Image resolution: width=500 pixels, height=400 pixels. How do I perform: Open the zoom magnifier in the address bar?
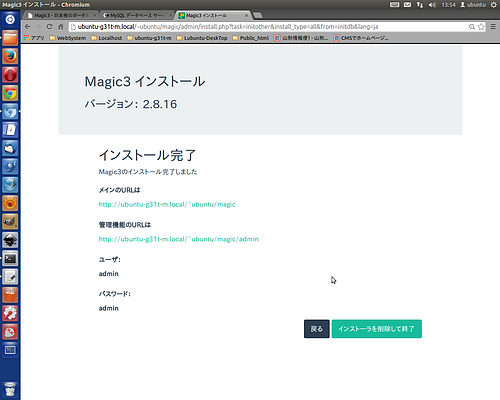472,27
